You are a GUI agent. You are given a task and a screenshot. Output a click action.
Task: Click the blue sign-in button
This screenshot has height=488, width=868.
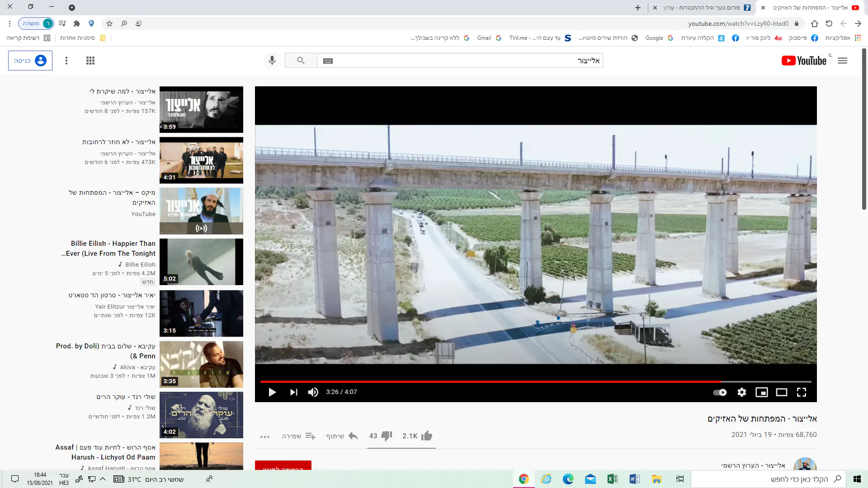pyautogui.click(x=30, y=61)
